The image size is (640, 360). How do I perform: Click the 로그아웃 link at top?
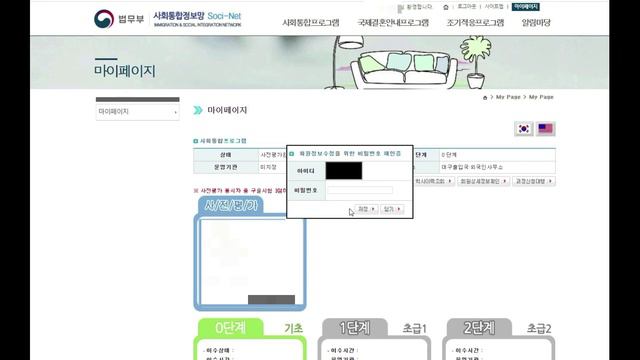click(467, 7)
